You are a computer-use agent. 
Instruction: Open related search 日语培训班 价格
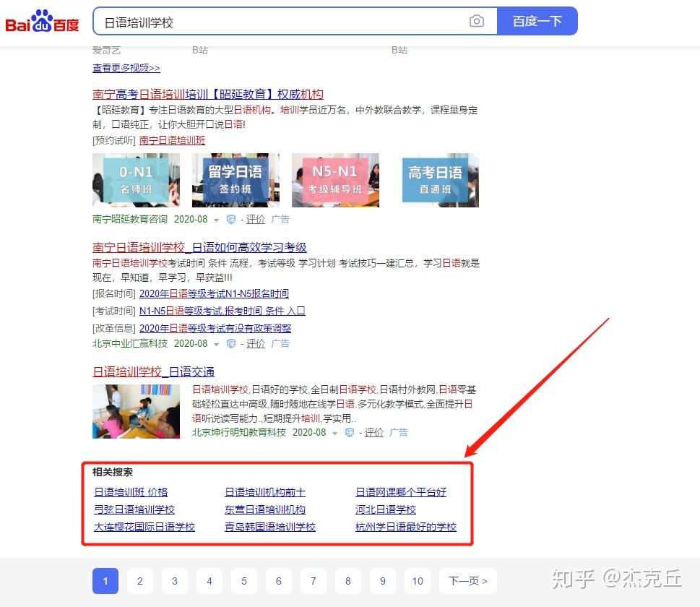[x=131, y=492]
